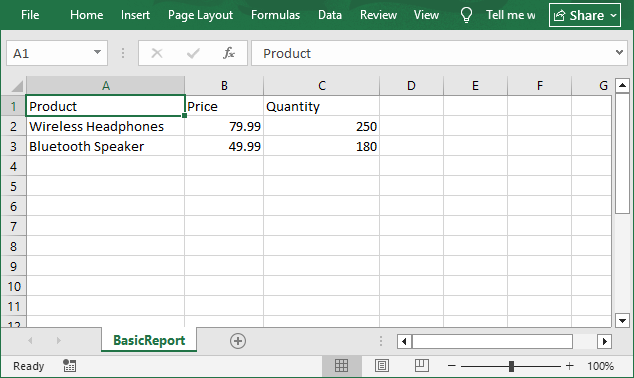
Task: Click the vertical scrollbar thumb
Action: (x=622, y=153)
